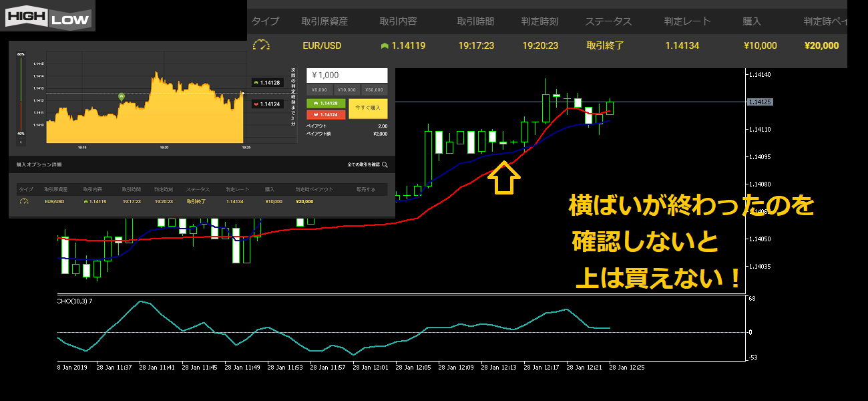Image resolution: width=868 pixels, height=401 pixels.
Task: Choose the ¥50,000 preset amount
Action: point(374,90)
